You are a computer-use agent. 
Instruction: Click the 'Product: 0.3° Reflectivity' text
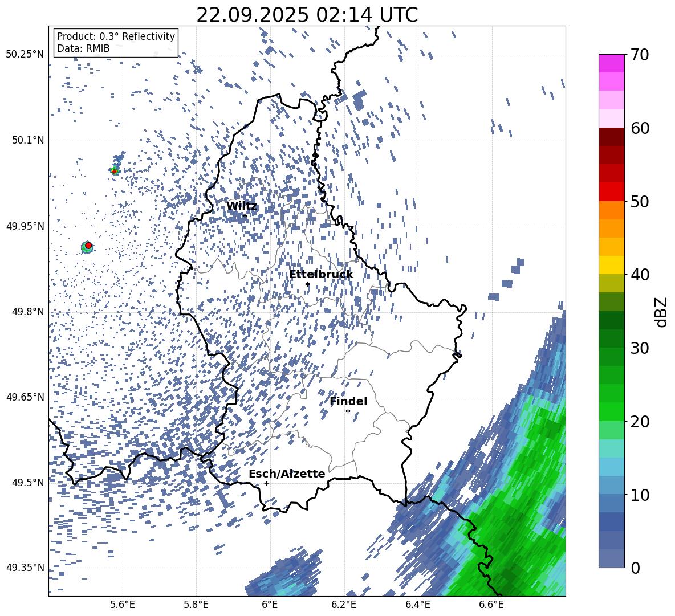point(116,36)
